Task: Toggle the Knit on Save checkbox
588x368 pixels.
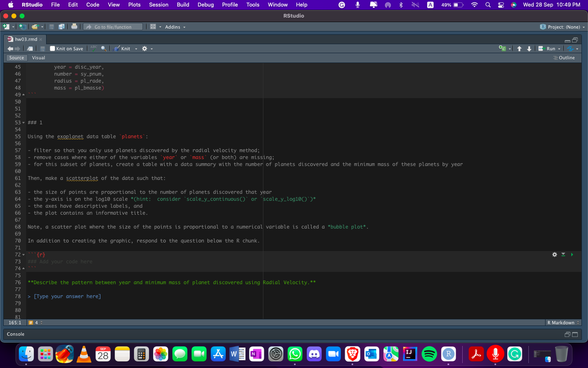Action: click(52, 49)
